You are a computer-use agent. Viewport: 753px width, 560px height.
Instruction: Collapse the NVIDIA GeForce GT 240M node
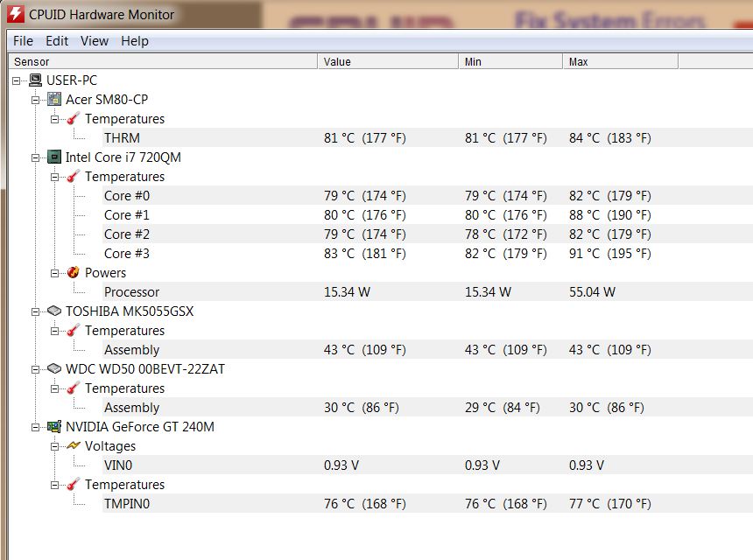pyautogui.click(x=36, y=427)
